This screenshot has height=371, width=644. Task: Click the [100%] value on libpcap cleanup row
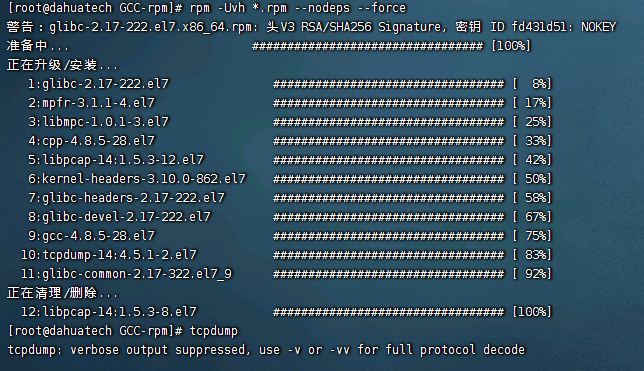pos(532,312)
